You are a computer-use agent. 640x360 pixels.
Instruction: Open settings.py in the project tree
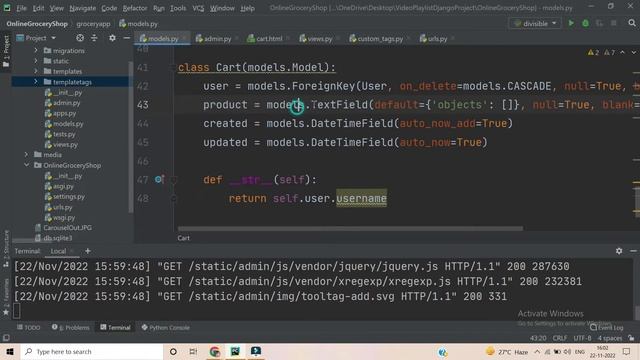65,196
